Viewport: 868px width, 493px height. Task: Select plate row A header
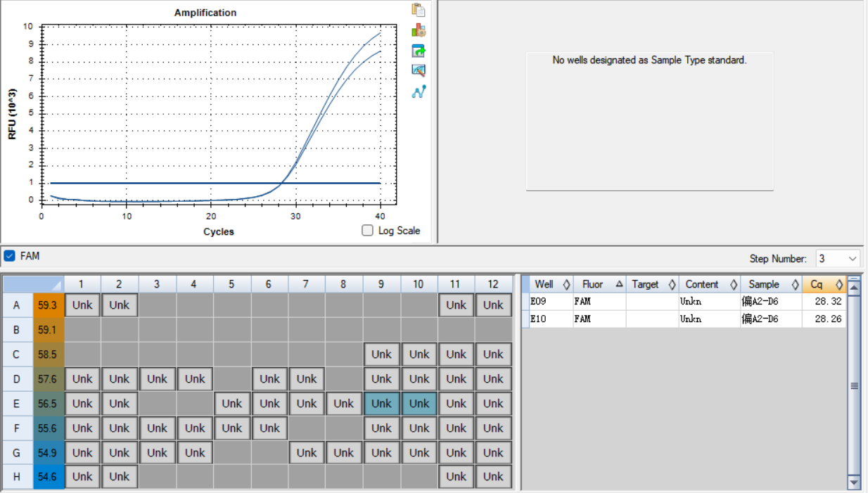coord(17,305)
